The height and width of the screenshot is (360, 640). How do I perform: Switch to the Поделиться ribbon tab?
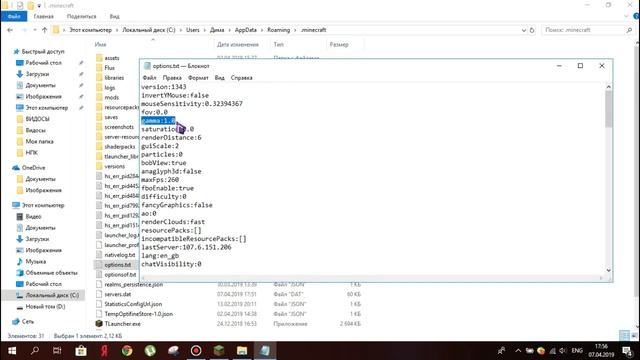(81, 16)
